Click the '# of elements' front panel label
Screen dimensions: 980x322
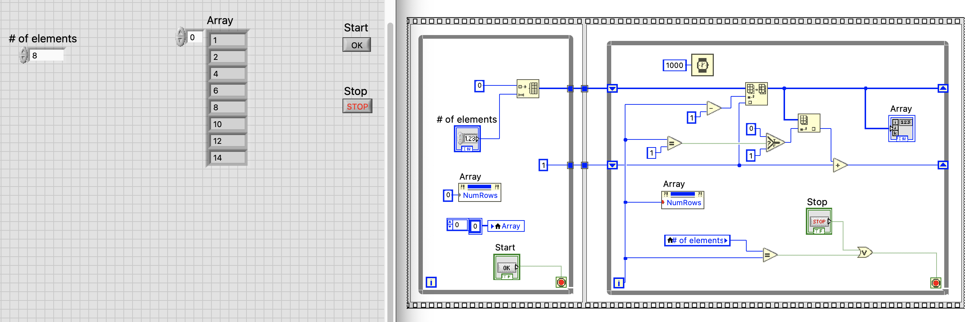(x=43, y=38)
